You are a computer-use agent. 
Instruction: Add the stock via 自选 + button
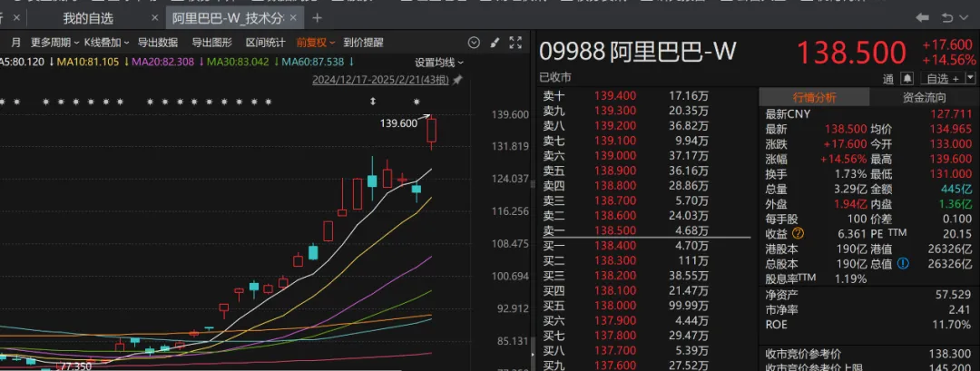point(943,79)
